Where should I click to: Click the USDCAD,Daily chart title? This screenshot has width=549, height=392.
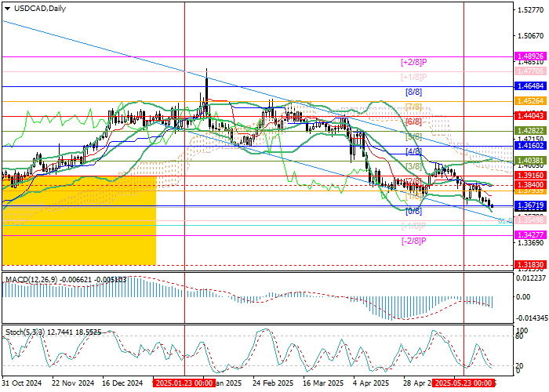[40, 9]
